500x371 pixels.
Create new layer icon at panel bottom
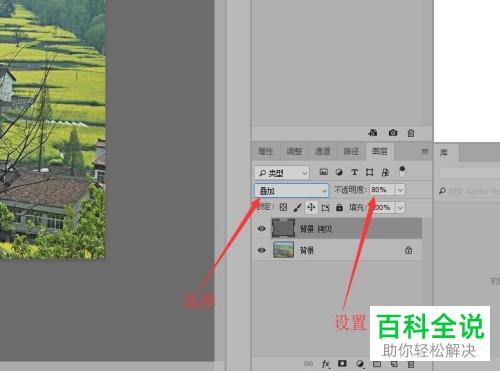click(x=394, y=364)
